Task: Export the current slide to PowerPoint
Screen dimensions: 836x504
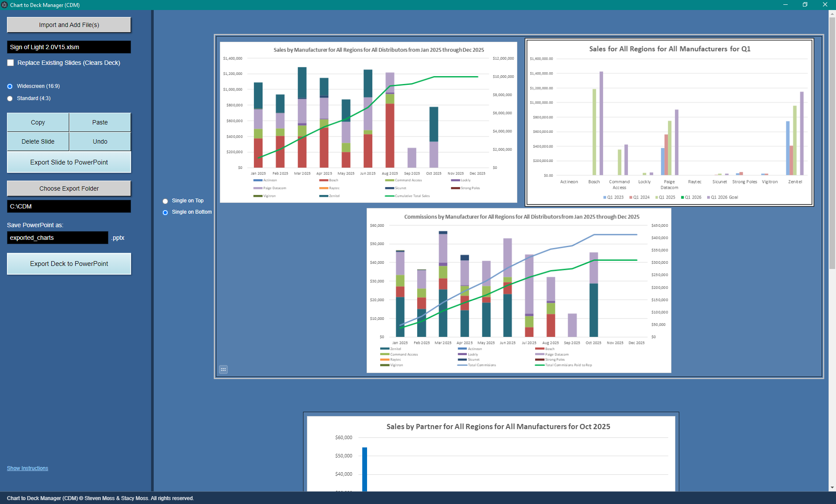Action: [68, 162]
